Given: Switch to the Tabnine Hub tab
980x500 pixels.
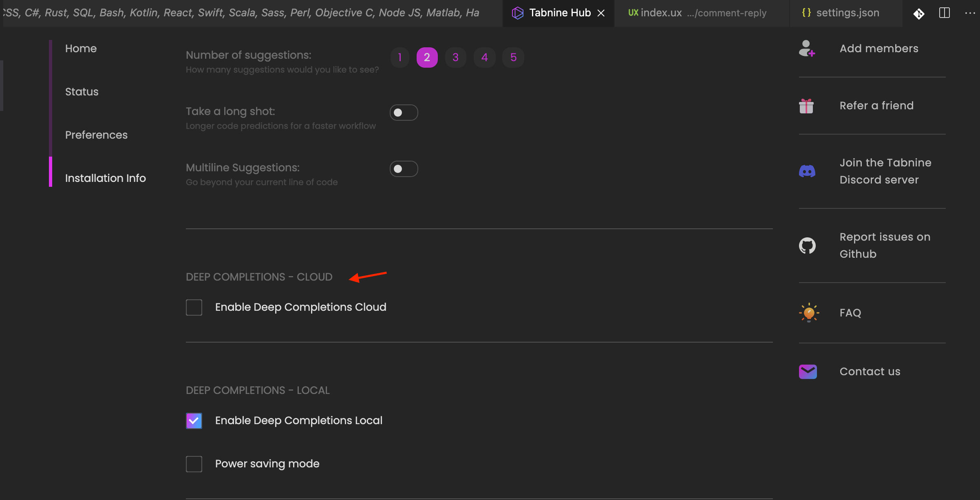Looking at the screenshot, I should [558, 13].
